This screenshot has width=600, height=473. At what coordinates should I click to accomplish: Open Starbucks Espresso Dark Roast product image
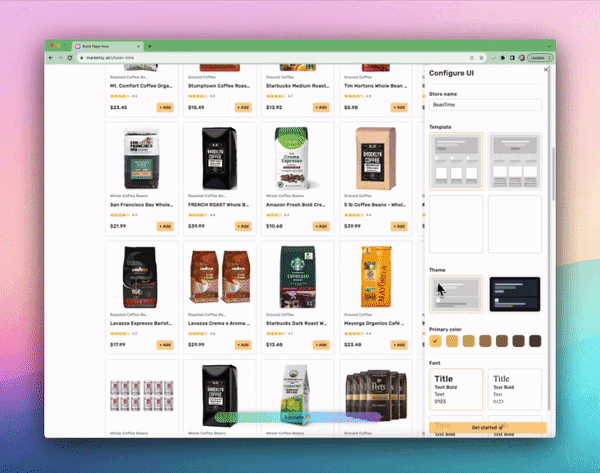298,277
